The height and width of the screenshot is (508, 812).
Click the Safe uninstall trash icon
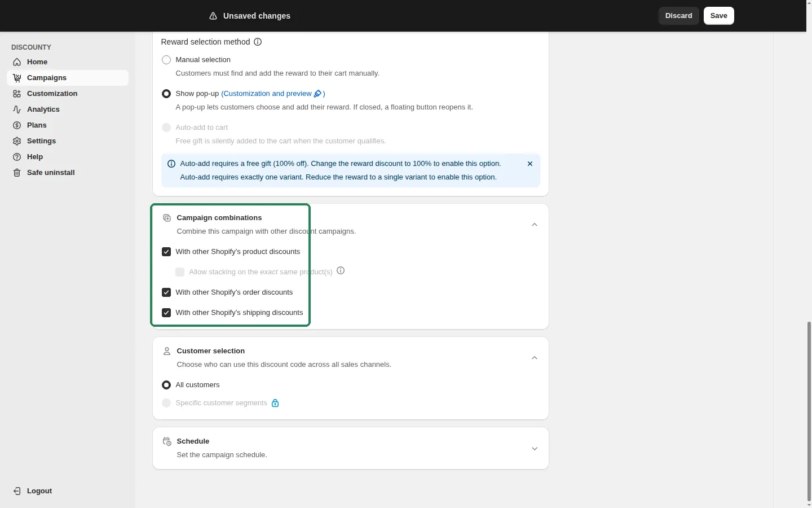(x=17, y=173)
